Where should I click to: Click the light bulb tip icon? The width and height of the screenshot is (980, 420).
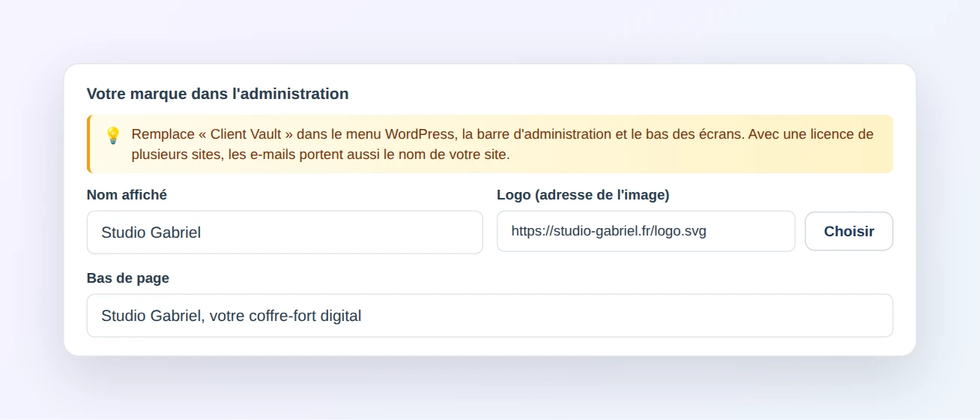click(113, 135)
